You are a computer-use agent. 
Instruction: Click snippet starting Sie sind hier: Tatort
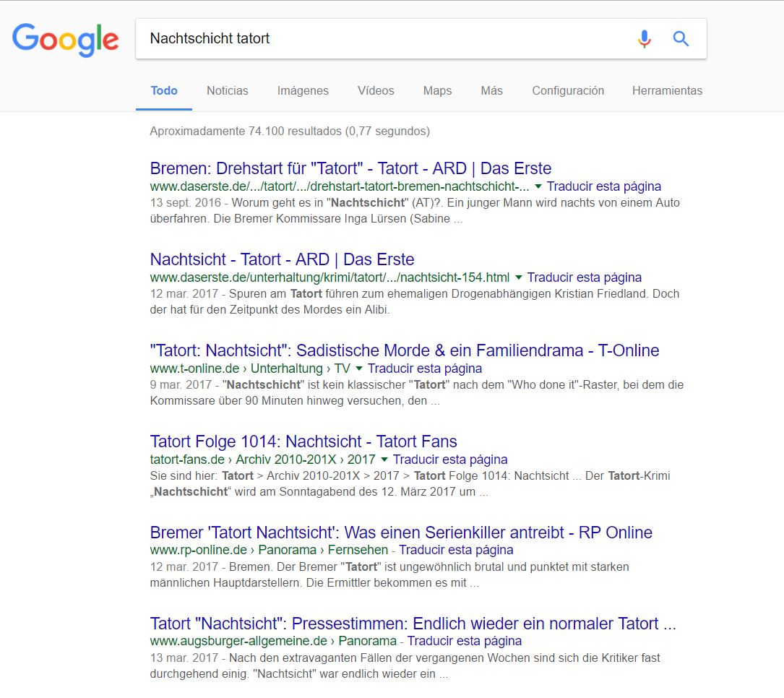(x=410, y=484)
